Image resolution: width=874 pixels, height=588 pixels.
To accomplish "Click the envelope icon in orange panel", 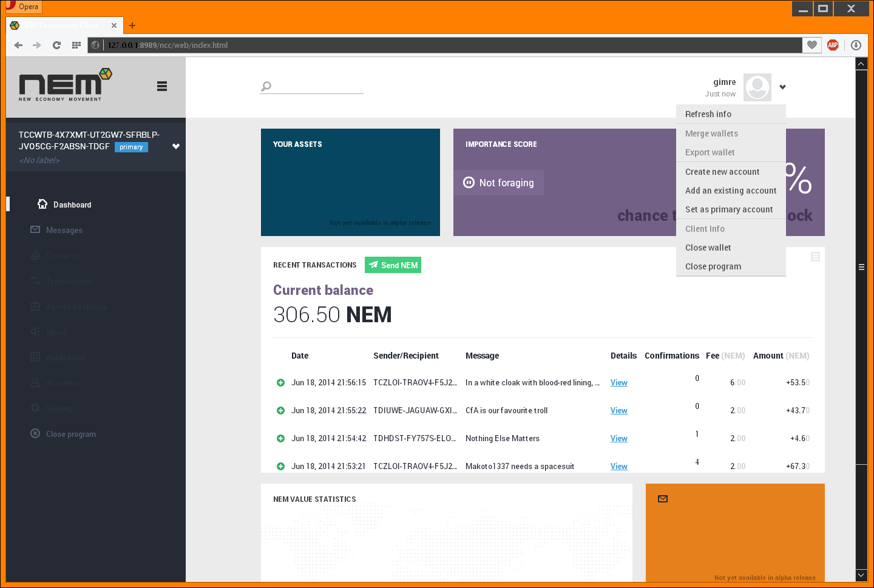I will [x=663, y=499].
